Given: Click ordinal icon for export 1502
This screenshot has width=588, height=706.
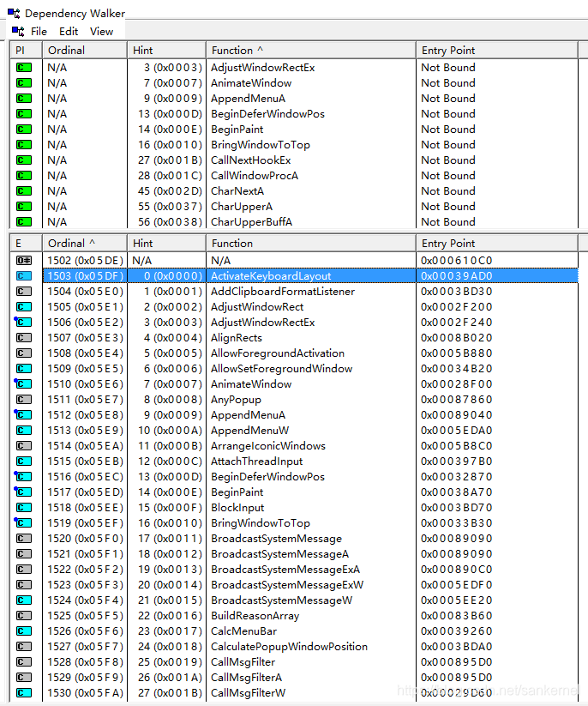Looking at the screenshot, I should (24, 260).
